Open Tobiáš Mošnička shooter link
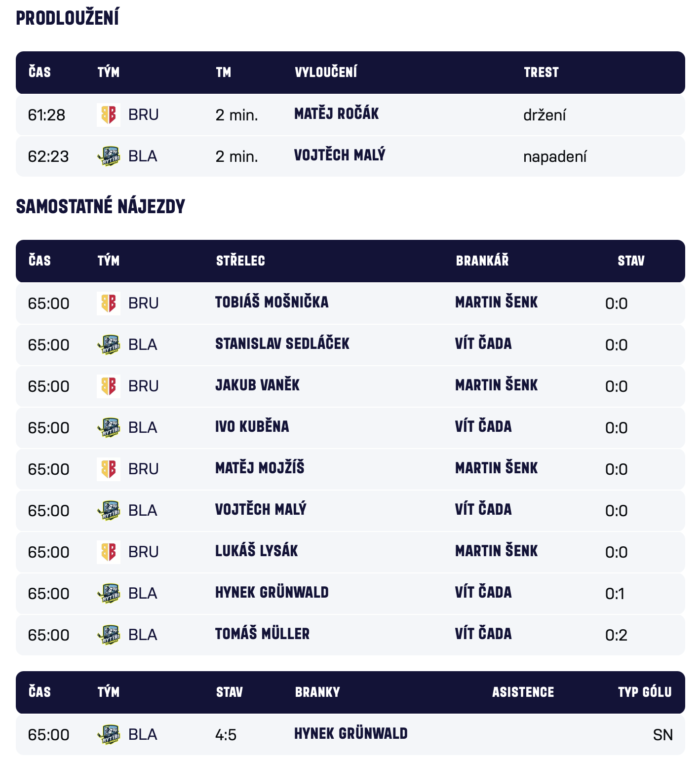The width and height of the screenshot is (700, 760). (x=272, y=303)
